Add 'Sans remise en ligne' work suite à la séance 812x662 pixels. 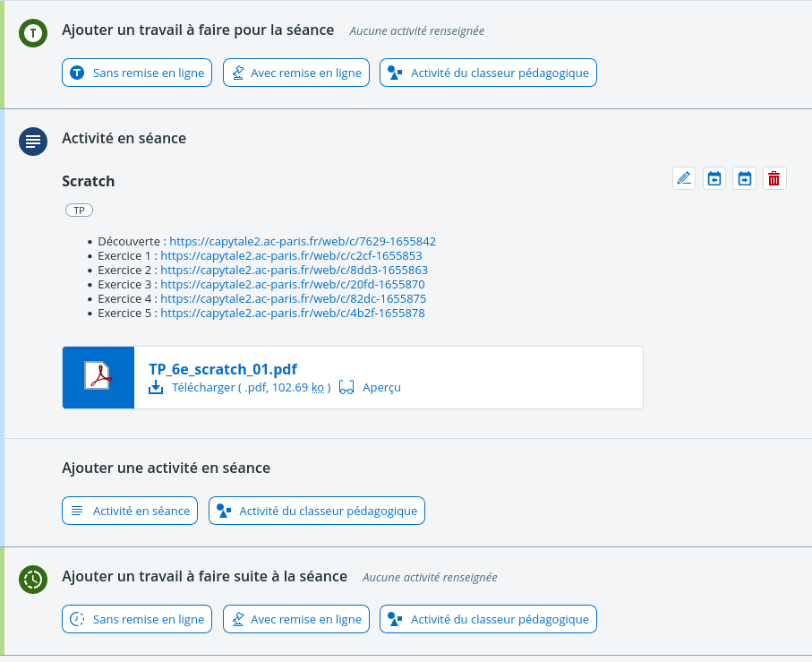[x=137, y=619]
